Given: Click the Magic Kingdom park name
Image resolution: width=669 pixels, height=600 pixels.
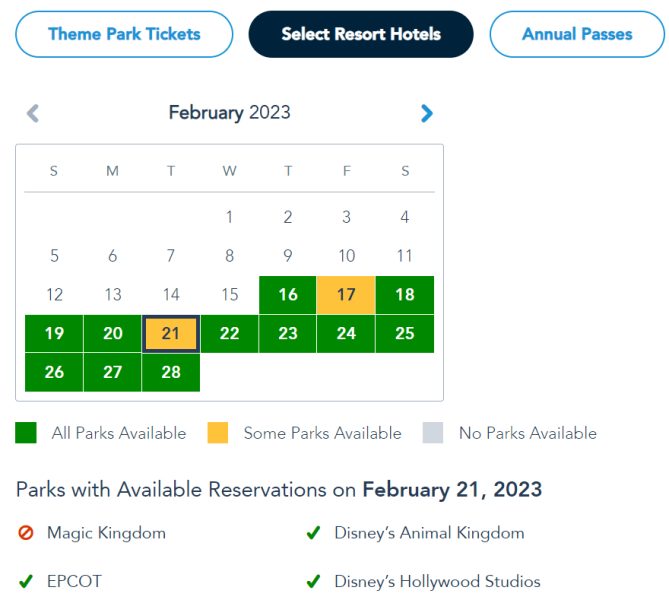Looking at the screenshot, I should (106, 533).
